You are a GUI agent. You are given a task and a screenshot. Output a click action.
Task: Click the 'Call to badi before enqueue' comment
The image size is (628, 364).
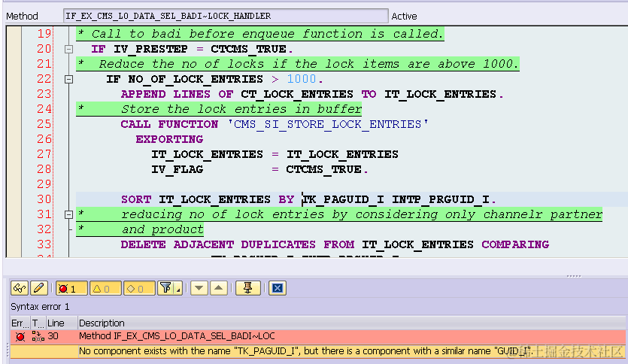267,34
